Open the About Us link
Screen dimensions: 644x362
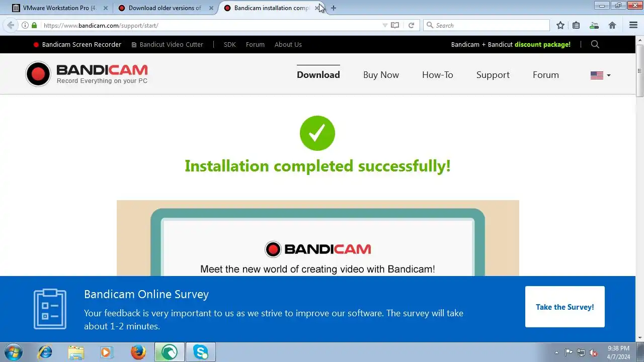click(x=288, y=44)
